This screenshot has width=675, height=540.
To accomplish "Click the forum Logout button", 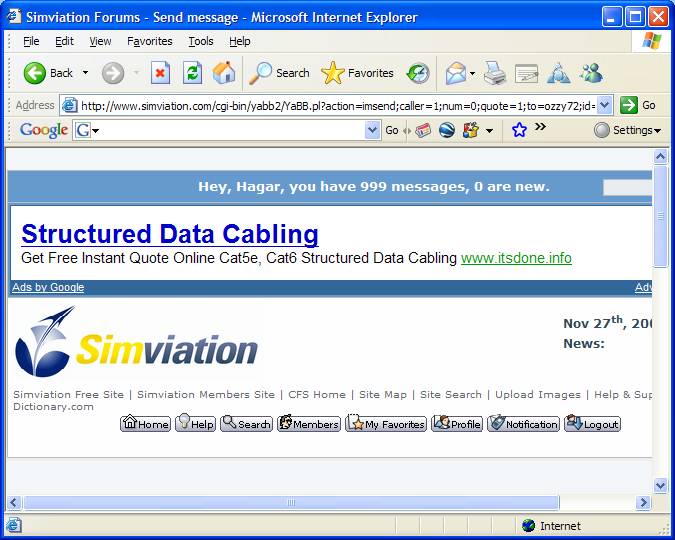I will point(592,424).
